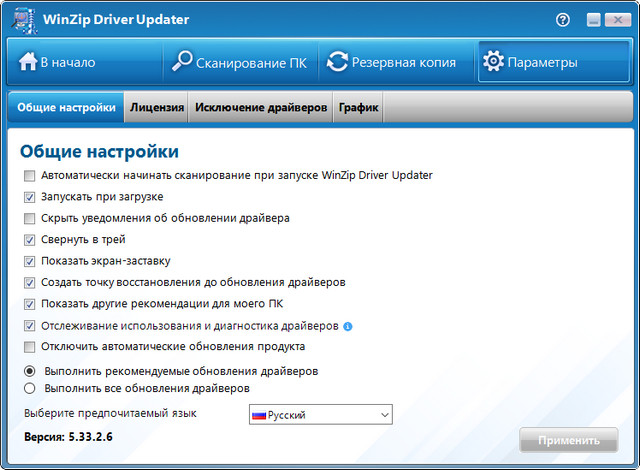Uncheck Свернуть в трей checkbox

30,240
